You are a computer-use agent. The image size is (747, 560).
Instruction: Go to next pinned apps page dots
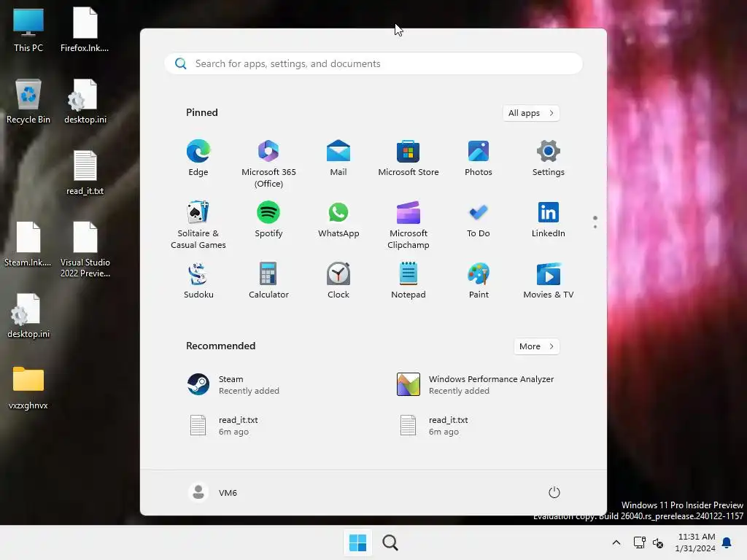pos(595,226)
